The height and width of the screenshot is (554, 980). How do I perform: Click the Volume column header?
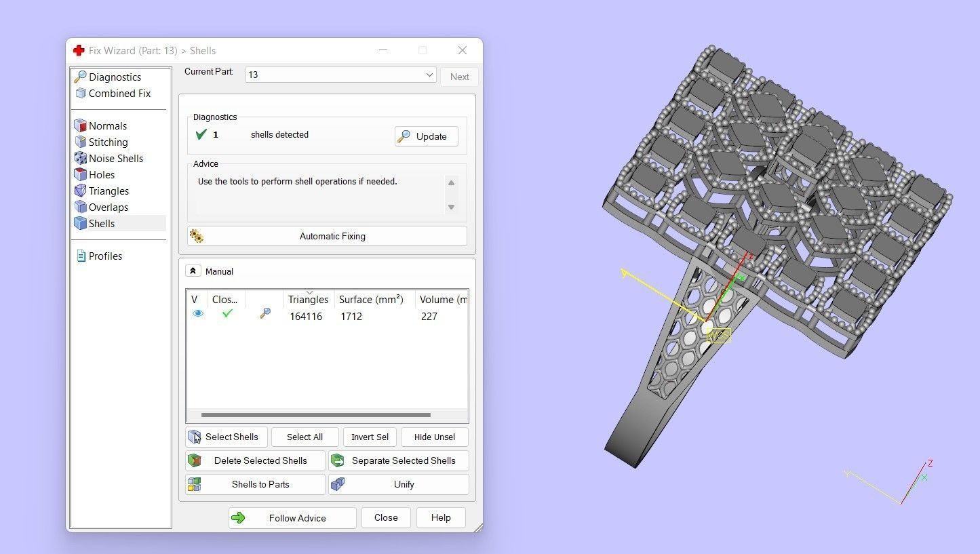pos(442,299)
